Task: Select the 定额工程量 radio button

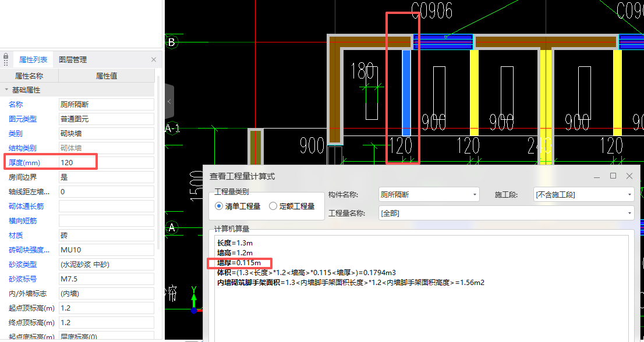Action: coord(273,206)
